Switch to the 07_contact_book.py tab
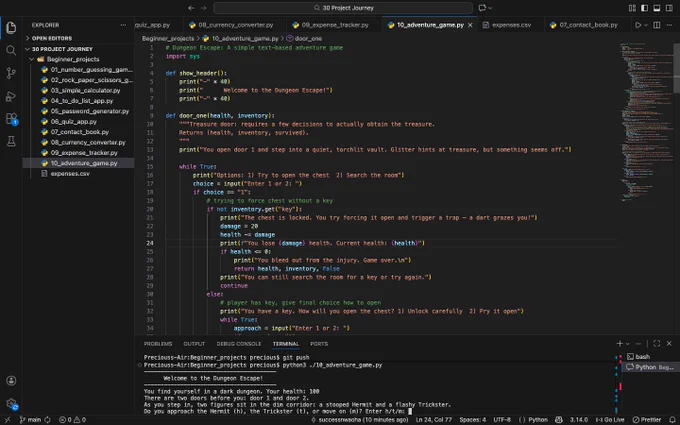This screenshot has height=425, width=680. pos(588,25)
